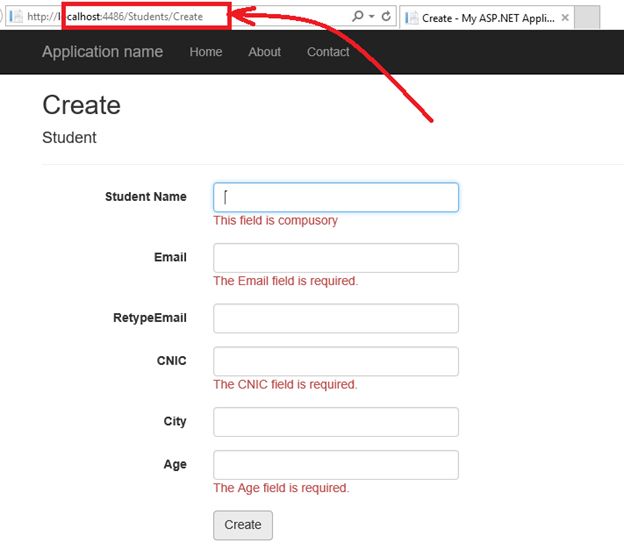Focus the City input field
Screen dimensions: 624x550
[336, 422]
